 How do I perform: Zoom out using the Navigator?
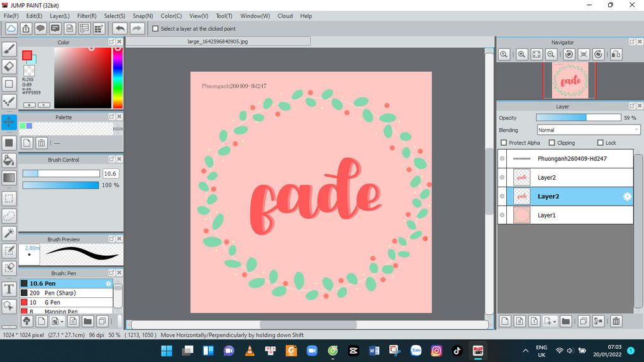(551, 54)
